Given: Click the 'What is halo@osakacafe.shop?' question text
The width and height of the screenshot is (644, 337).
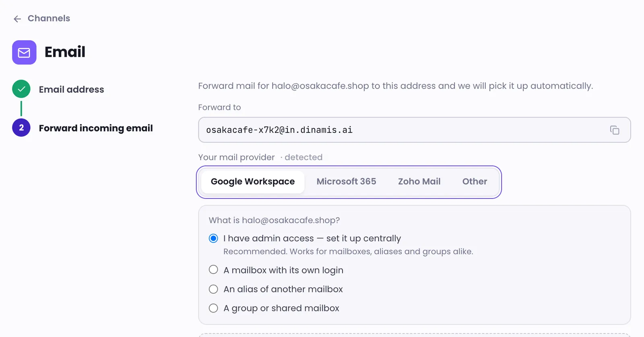Looking at the screenshot, I should click(x=274, y=220).
